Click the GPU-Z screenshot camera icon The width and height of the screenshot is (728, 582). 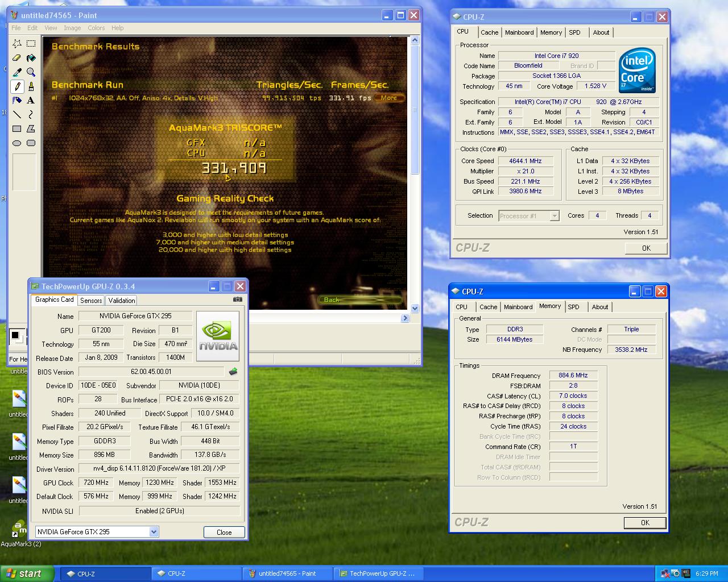pyautogui.click(x=238, y=300)
